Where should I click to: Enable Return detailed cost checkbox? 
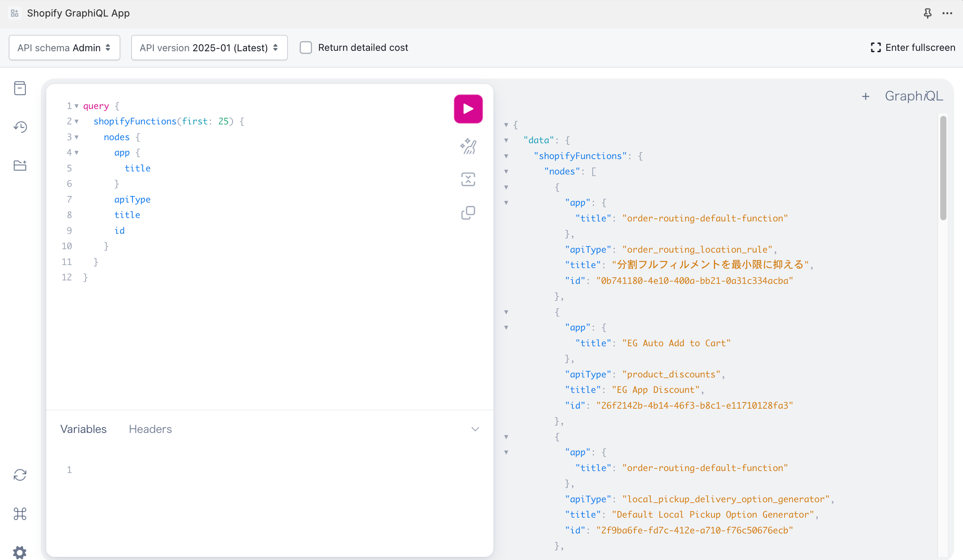pos(306,47)
